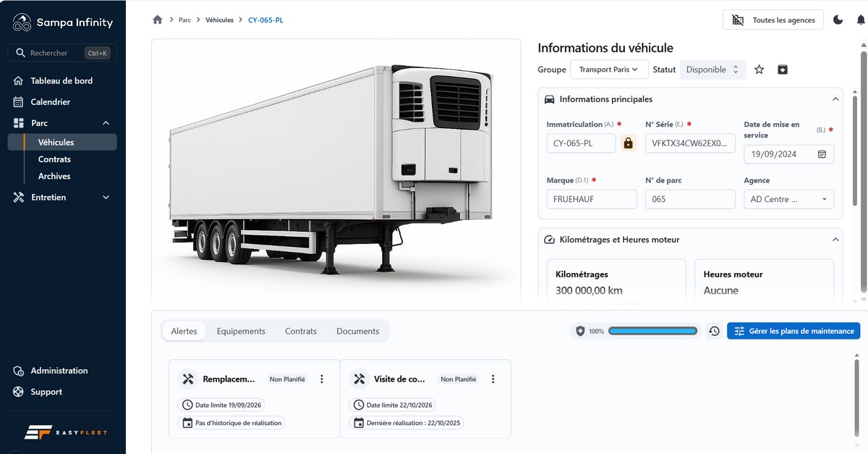Viewport: 868px width, 454px height.
Task: Switch to the Equipements tab
Action: tap(241, 331)
